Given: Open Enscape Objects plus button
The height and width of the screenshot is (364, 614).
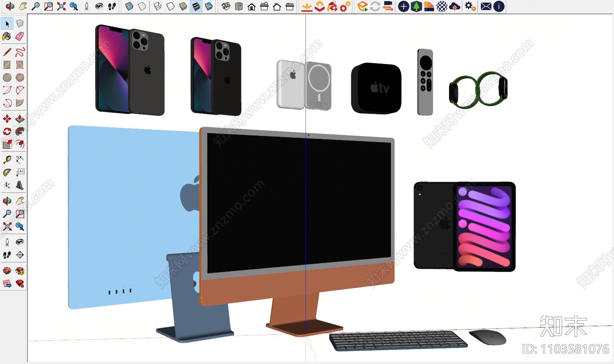Looking at the screenshot, I should [403, 6].
